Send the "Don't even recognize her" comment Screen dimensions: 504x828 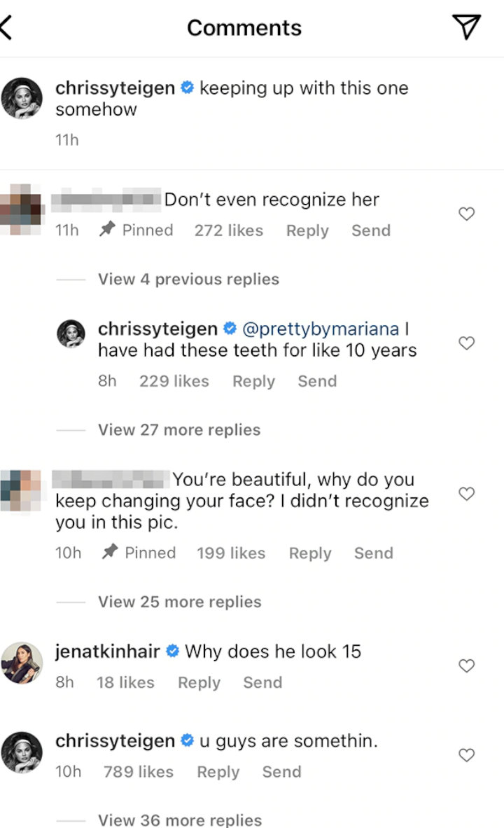pyautogui.click(x=371, y=230)
